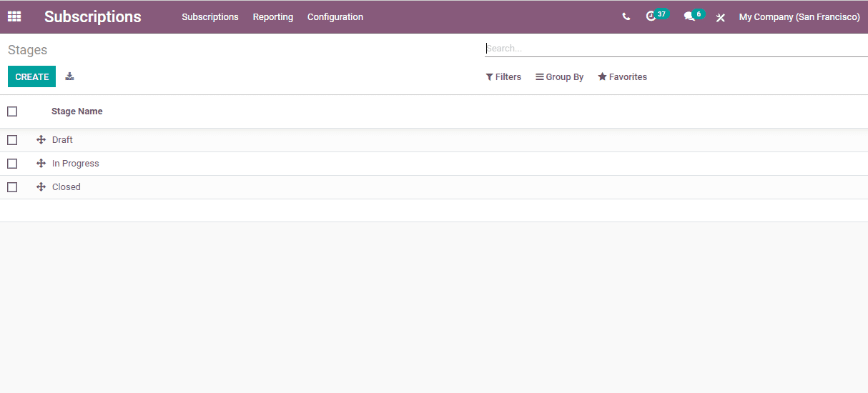
Task: Open the Group By dropdown
Action: coord(560,77)
